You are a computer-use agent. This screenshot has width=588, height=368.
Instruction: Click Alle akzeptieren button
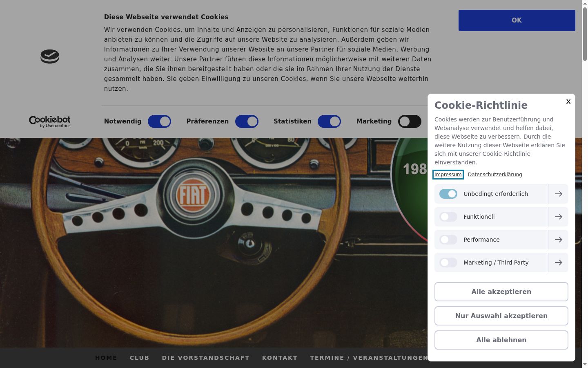[501, 292]
